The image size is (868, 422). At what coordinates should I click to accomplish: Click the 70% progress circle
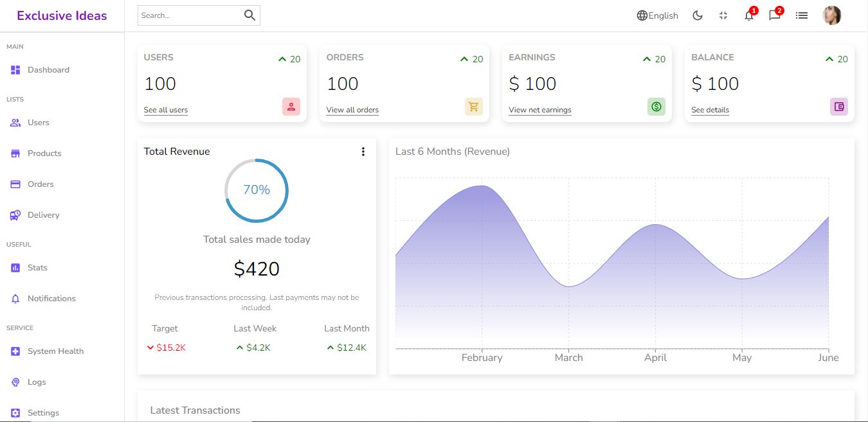[x=257, y=190]
